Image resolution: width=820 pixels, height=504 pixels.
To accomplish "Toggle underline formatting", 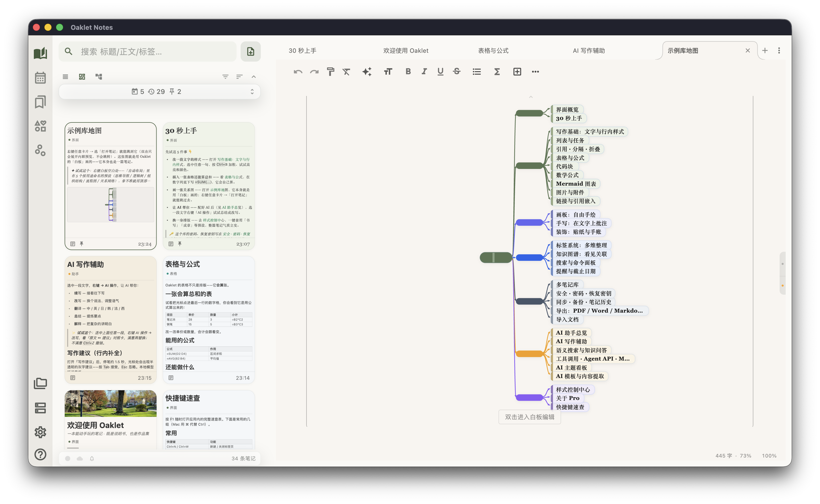I will pos(441,71).
